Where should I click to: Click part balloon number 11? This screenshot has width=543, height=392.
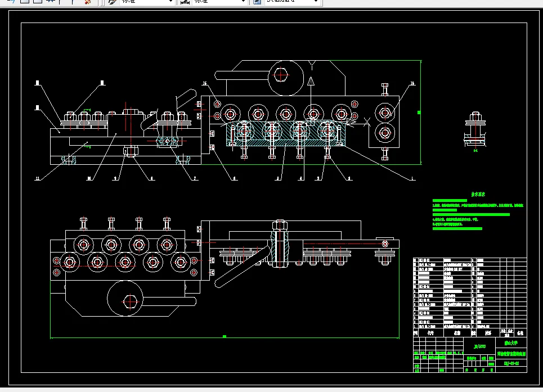(37, 178)
